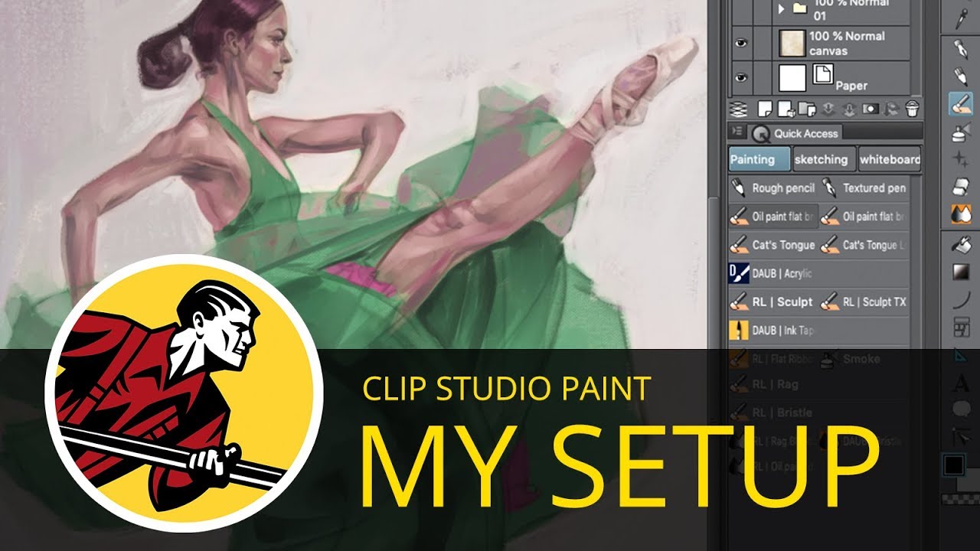Expand the 01 layer folder triangle
Screen dimensions: 980x551
pyautogui.click(x=782, y=9)
